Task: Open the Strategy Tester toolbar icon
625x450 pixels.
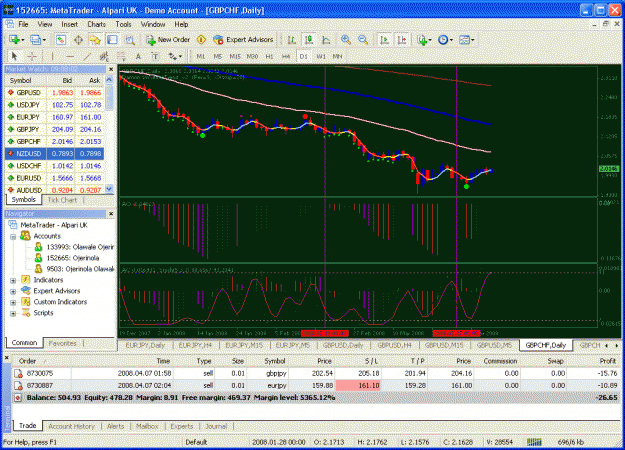Action: [x=130, y=39]
